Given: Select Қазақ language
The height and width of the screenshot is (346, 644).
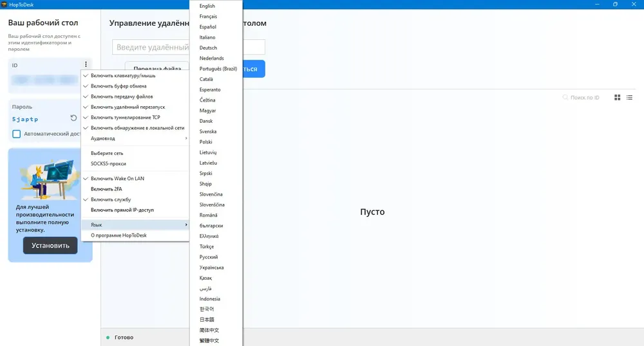Looking at the screenshot, I should (216, 278).
